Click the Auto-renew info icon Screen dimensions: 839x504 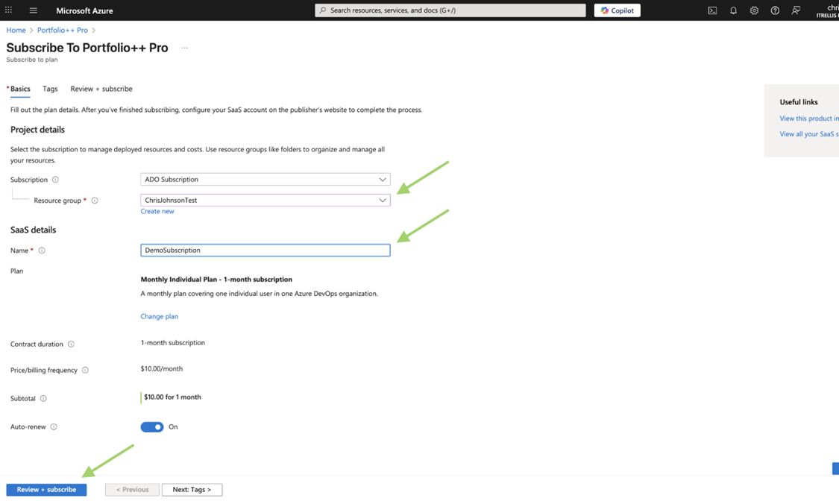click(54, 426)
